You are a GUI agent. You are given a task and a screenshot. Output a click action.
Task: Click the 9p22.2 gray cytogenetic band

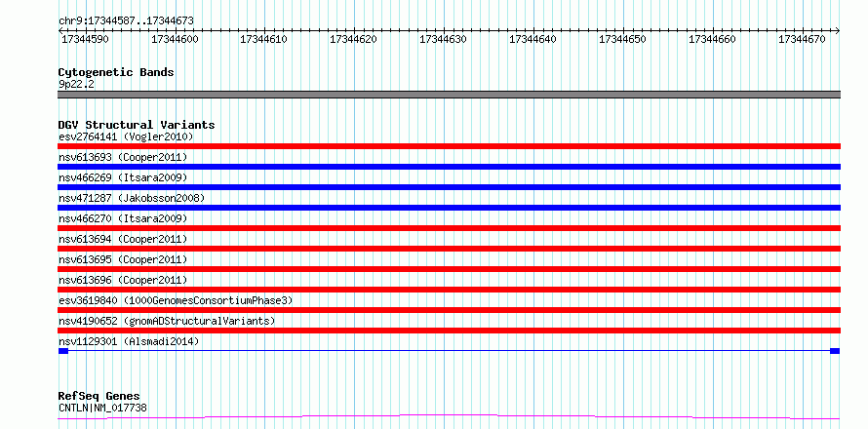point(449,95)
